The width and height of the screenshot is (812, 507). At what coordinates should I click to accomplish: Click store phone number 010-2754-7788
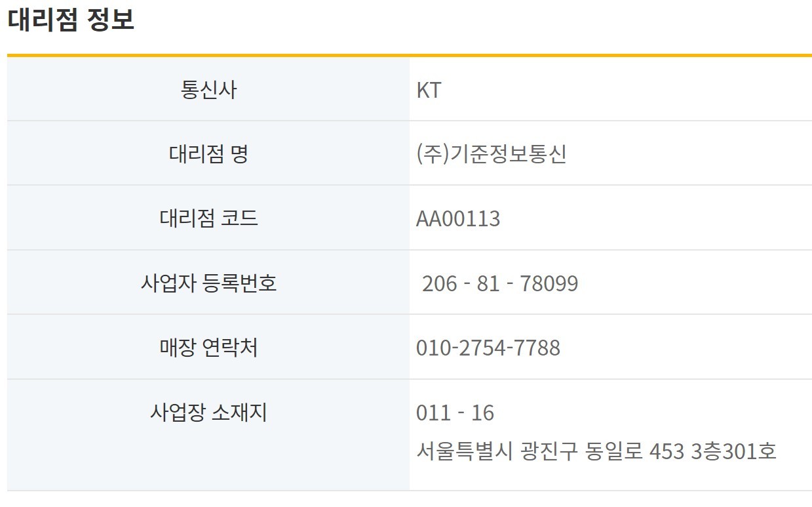[488, 348]
